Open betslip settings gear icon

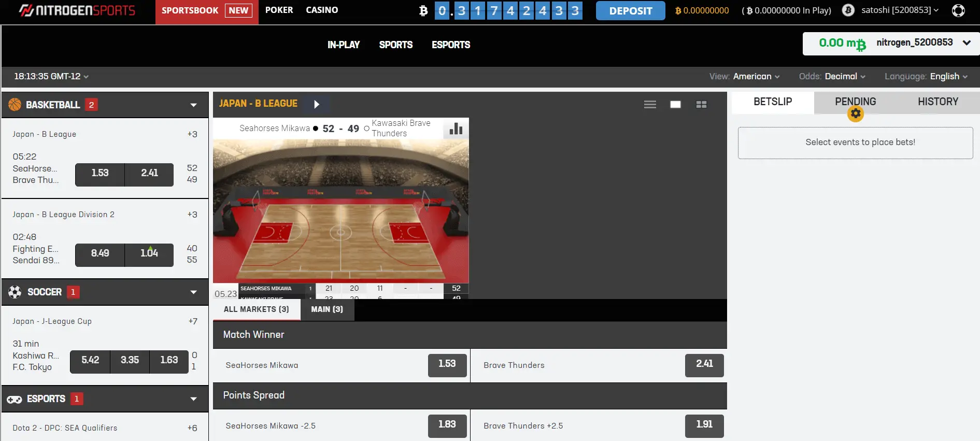tap(856, 113)
